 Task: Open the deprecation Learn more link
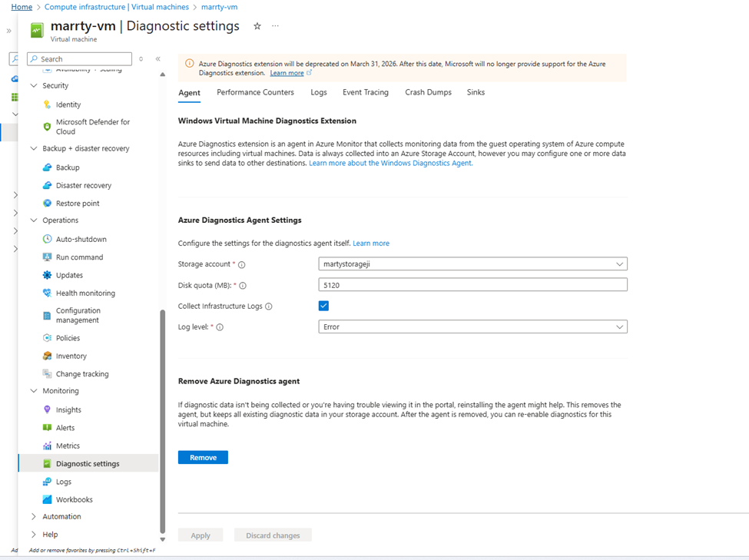287,73
